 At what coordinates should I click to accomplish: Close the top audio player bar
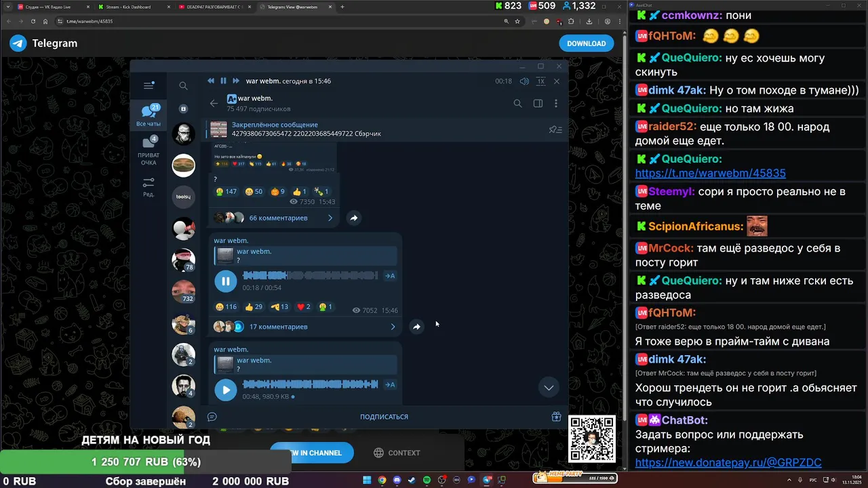[557, 81]
